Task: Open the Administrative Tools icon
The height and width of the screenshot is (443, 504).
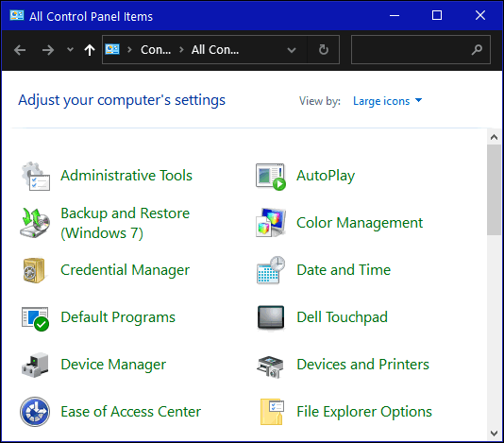Action: coord(35,176)
